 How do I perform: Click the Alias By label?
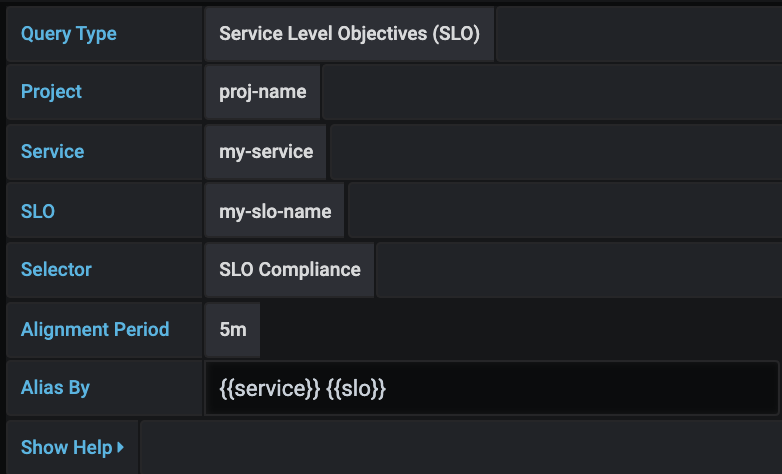tap(55, 389)
